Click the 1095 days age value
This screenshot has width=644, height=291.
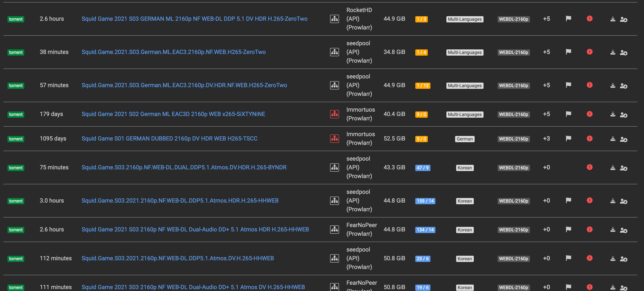53,139
